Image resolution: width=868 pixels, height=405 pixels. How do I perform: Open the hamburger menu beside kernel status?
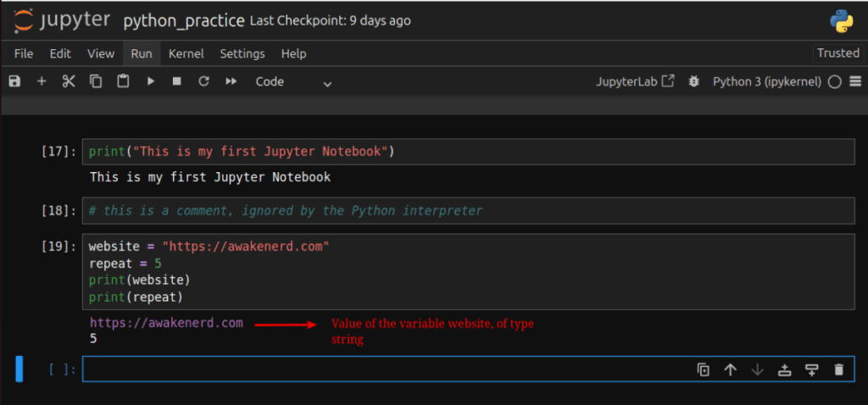pyautogui.click(x=855, y=81)
